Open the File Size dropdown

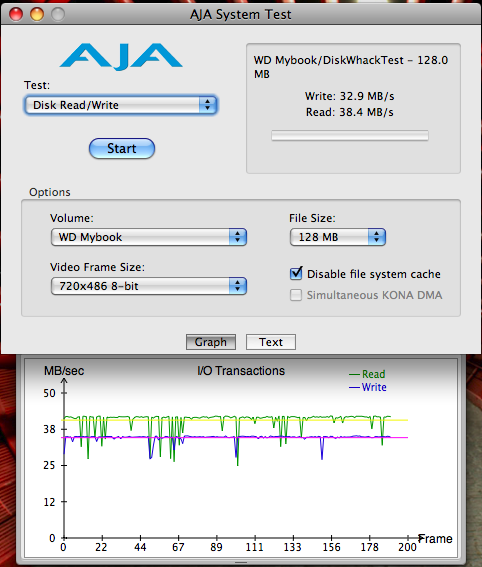point(338,237)
